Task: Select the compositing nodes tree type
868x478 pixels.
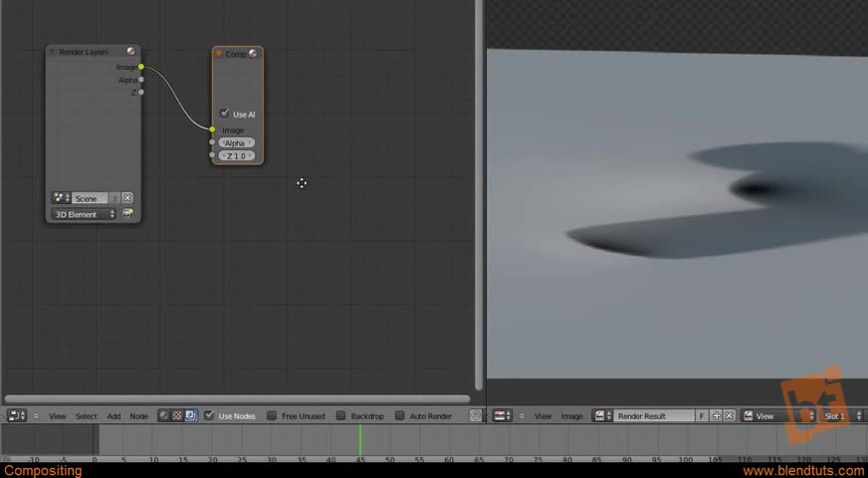Action: [x=191, y=415]
